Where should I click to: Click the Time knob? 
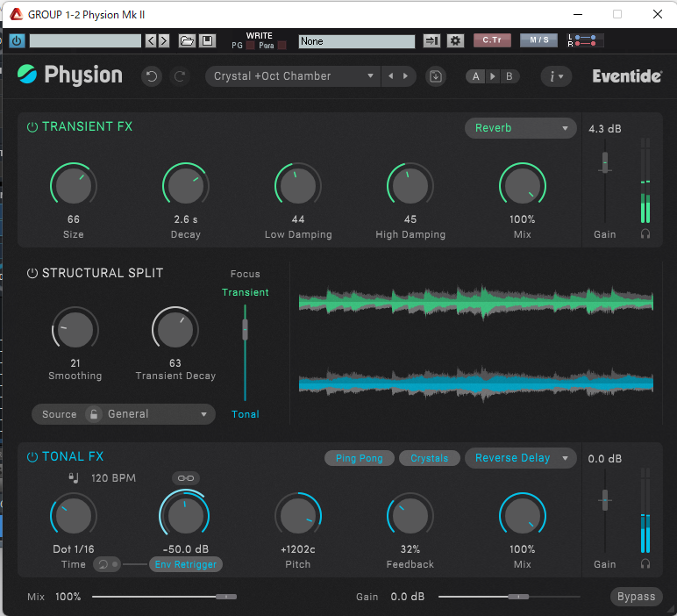[74, 515]
